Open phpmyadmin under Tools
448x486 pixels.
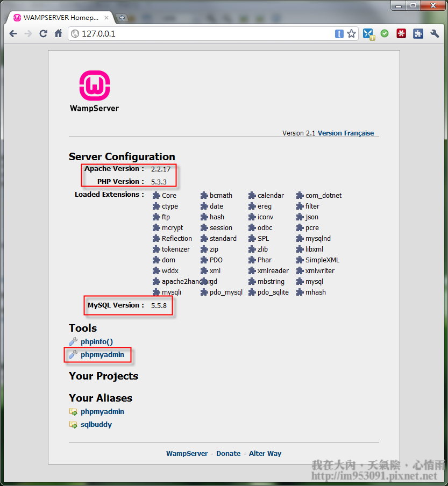pos(102,355)
